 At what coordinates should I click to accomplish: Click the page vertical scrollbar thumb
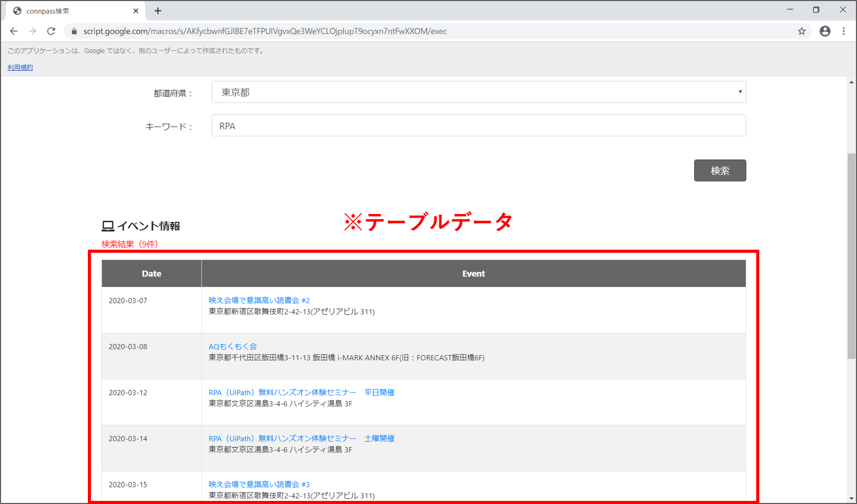851,256
